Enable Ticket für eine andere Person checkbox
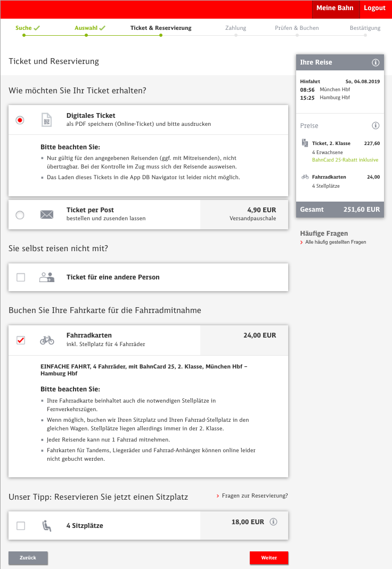This screenshot has height=569, width=392. pos(21,277)
